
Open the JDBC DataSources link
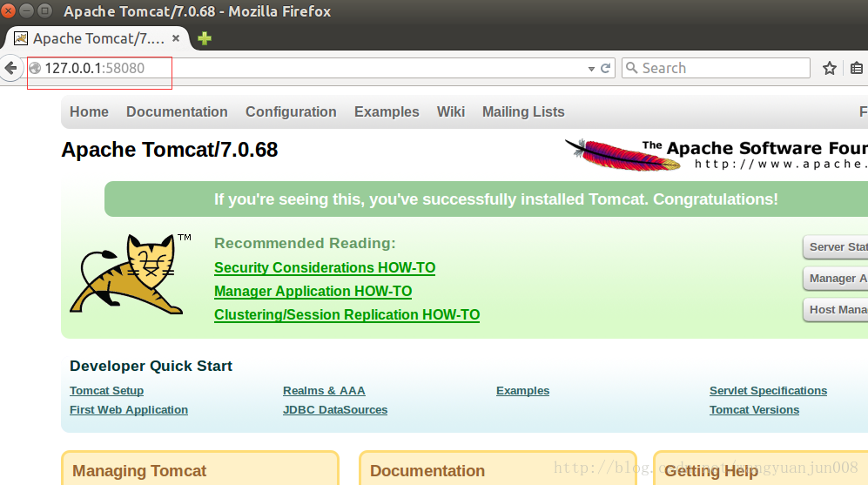pyautogui.click(x=335, y=410)
